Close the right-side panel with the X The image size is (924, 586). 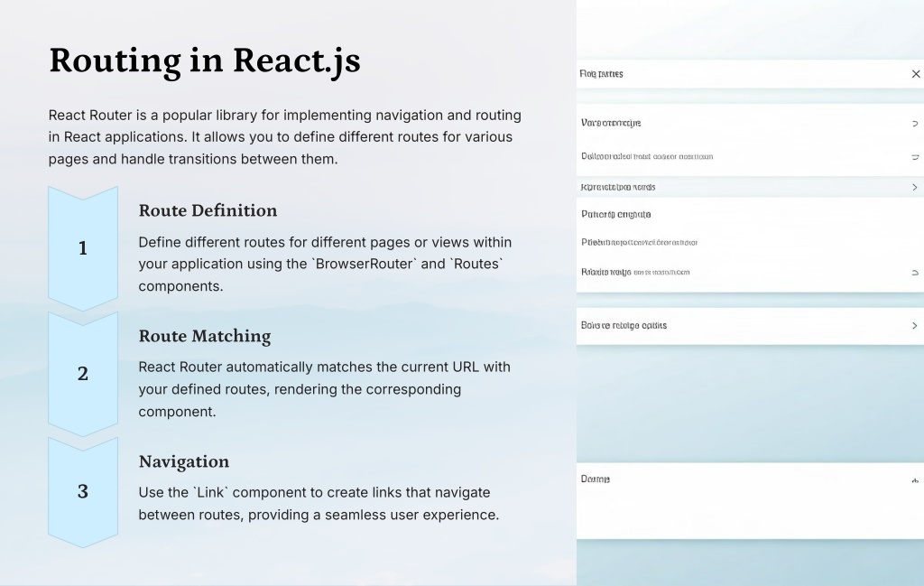916,74
